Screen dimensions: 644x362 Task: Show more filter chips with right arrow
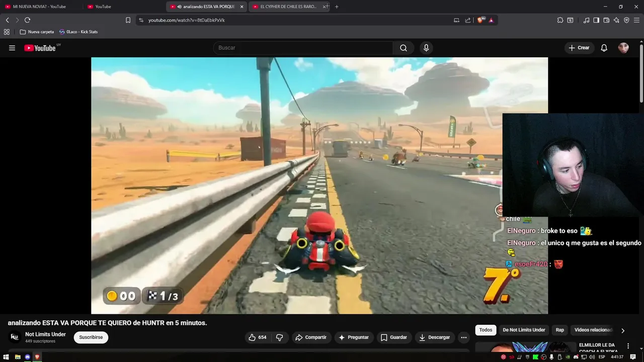click(x=623, y=330)
